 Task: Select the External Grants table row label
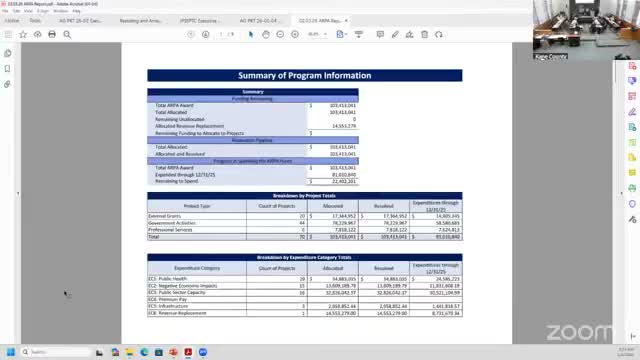tap(164, 216)
